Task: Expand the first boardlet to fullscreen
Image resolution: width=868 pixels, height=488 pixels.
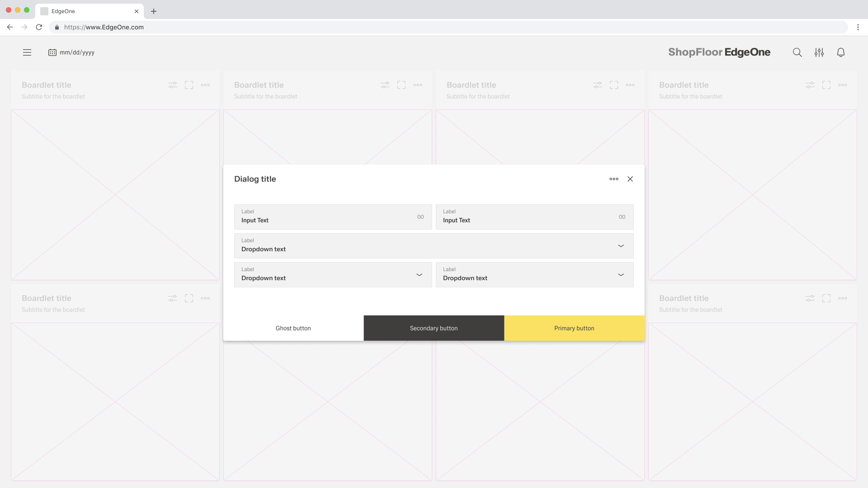Action: [x=189, y=85]
